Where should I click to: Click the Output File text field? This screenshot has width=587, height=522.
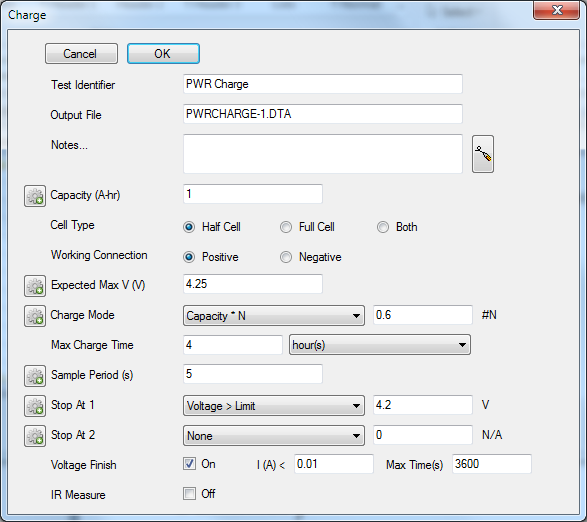323,113
